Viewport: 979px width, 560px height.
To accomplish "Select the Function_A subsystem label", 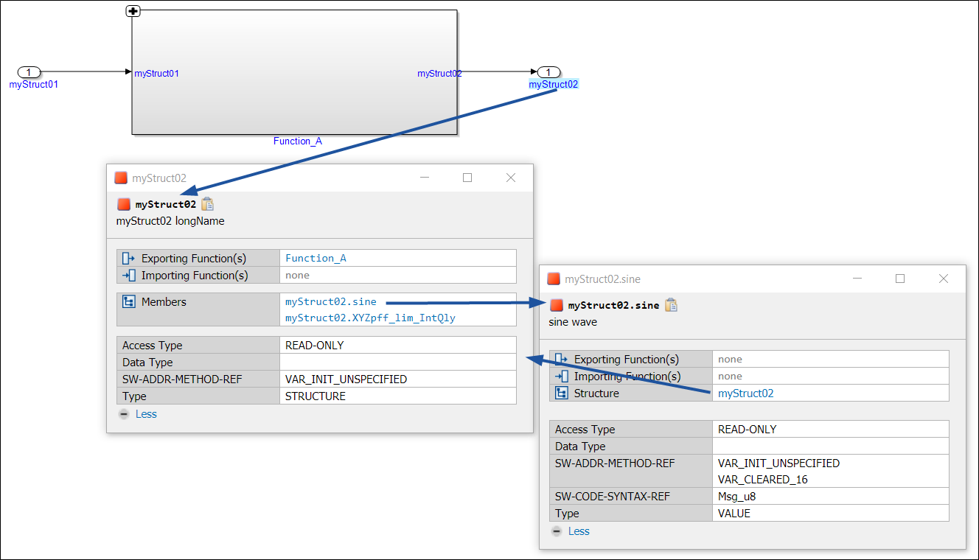I will (297, 141).
